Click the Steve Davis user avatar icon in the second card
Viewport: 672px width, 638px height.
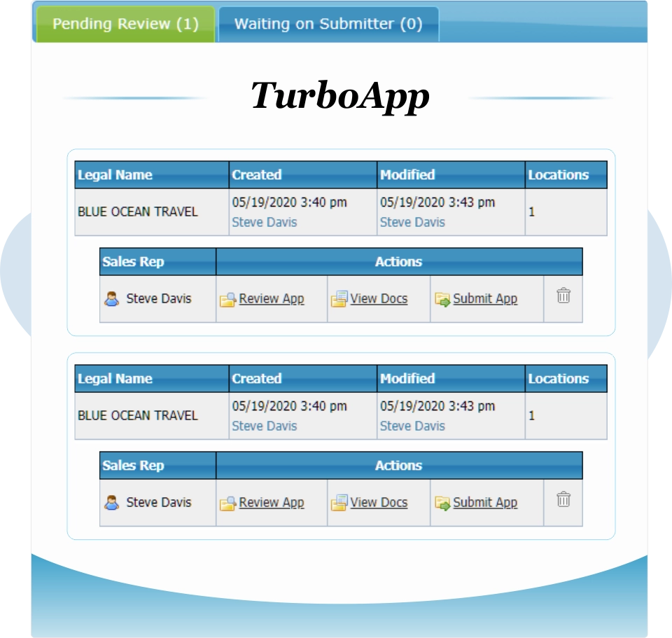pyautogui.click(x=112, y=503)
